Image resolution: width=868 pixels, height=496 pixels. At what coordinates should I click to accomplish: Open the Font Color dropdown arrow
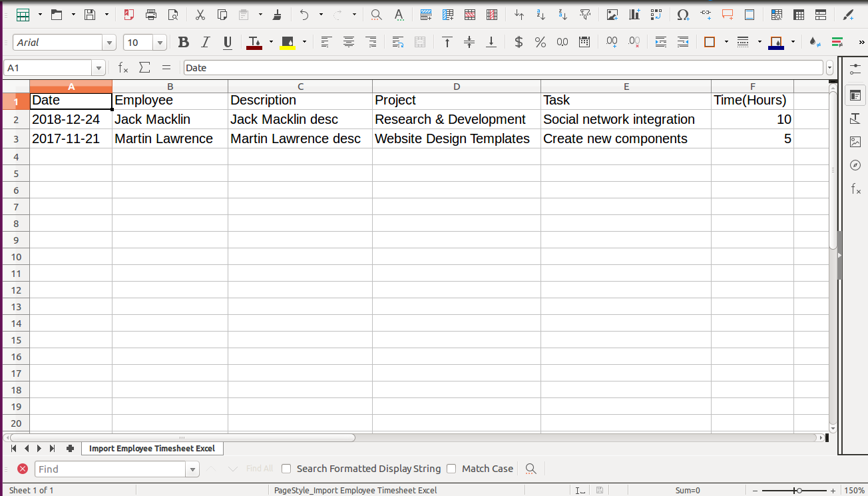click(x=271, y=42)
